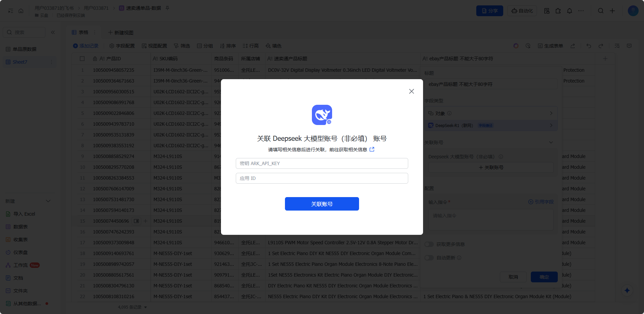Click the colorful AI circle icon in toolbar
Screen dimensions: 644x314
coord(516,46)
